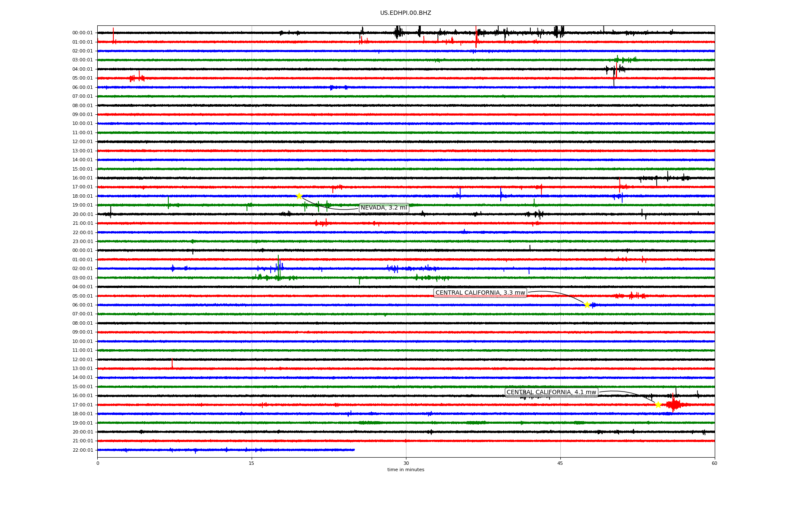Click the 60-minute x-axis tick label

click(x=714, y=463)
